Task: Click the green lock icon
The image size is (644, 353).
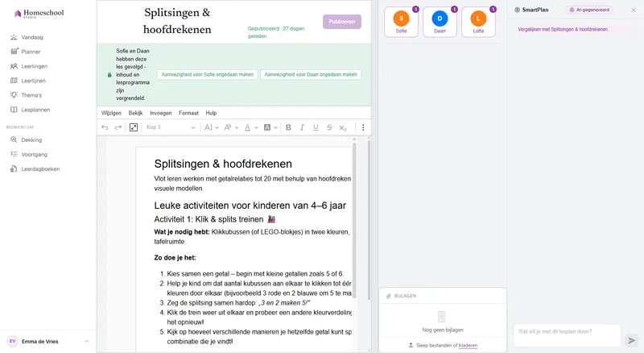Action: (x=109, y=75)
